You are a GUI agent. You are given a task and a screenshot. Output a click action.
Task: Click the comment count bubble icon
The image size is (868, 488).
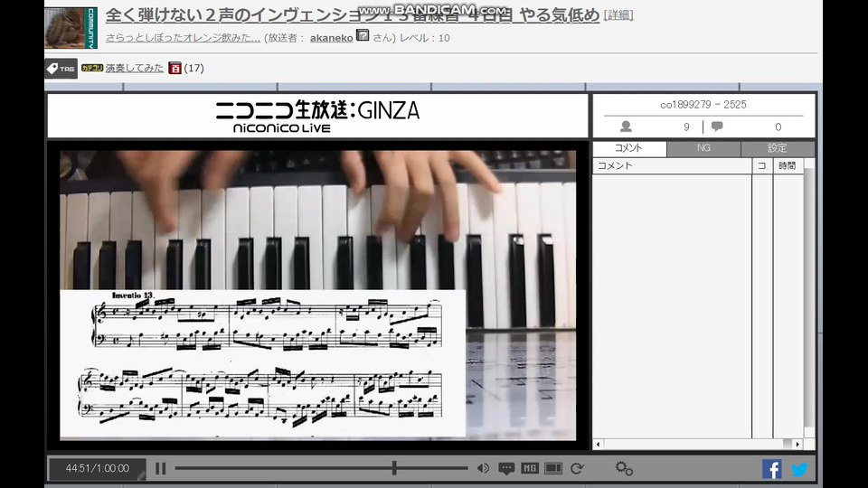(717, 127)
